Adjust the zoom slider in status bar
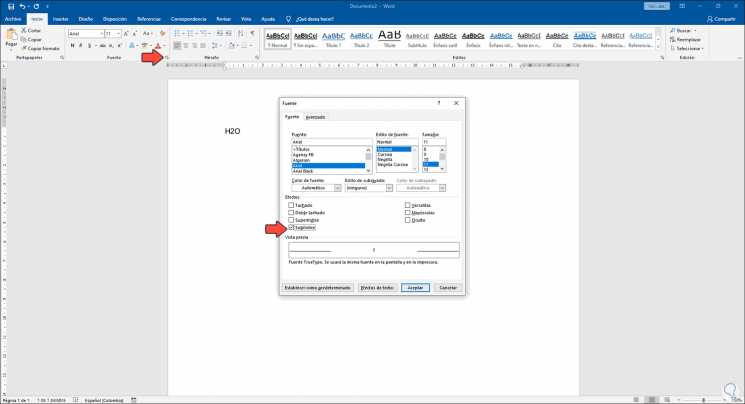 (x=702, y=399)
